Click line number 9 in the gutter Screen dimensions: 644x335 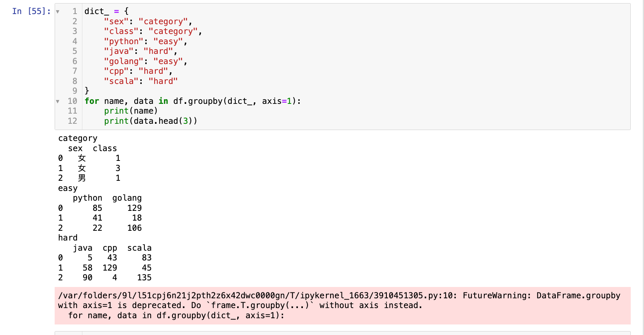(x=75, y=91)
